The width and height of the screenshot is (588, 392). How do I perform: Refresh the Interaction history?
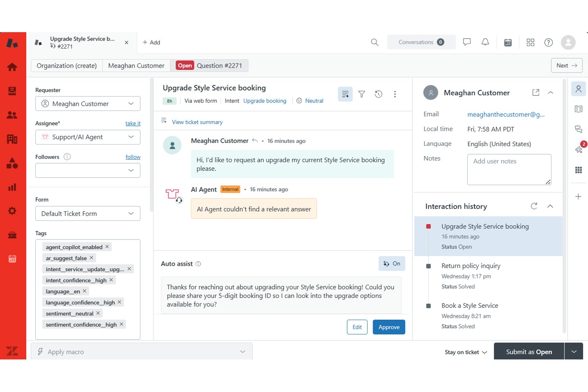point(534,206)
